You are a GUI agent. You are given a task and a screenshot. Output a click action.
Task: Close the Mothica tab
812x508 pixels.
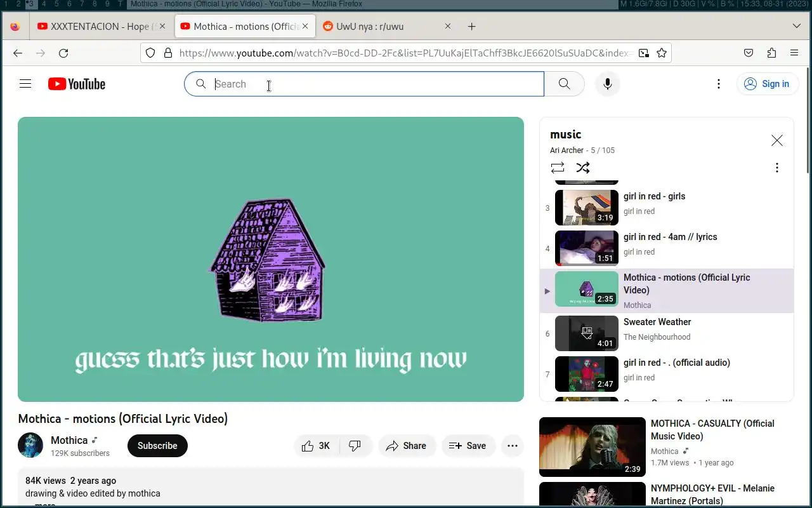point(305,27)
